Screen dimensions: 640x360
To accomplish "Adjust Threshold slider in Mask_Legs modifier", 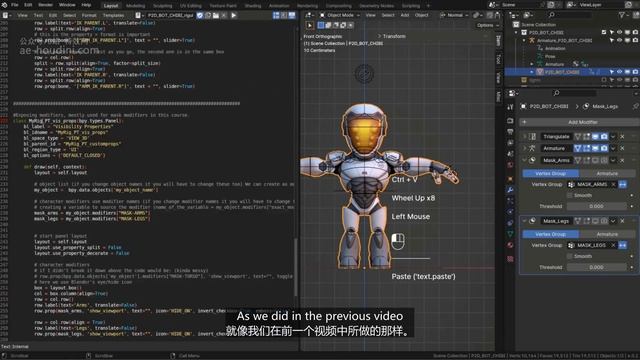I will pos(596,267).
